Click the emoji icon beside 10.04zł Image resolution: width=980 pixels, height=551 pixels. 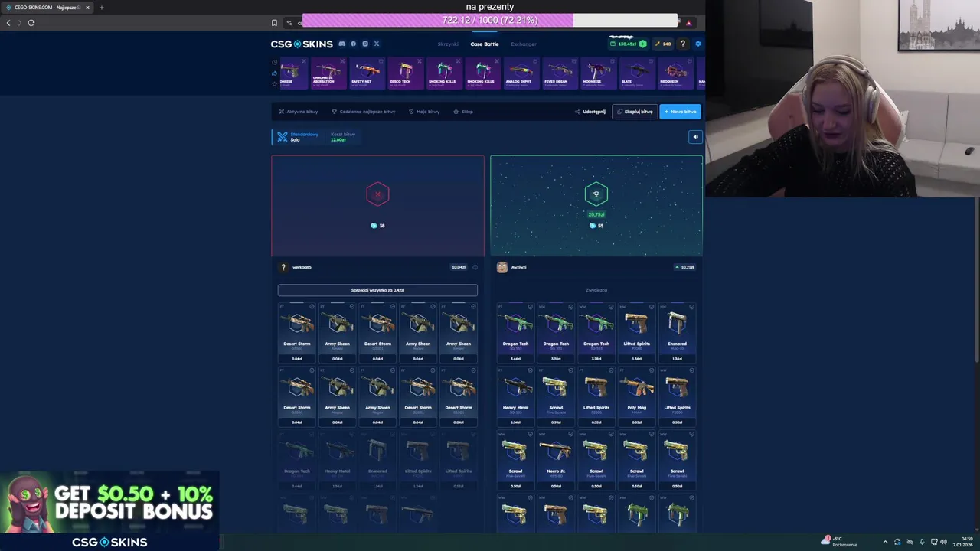coord(475,267)
